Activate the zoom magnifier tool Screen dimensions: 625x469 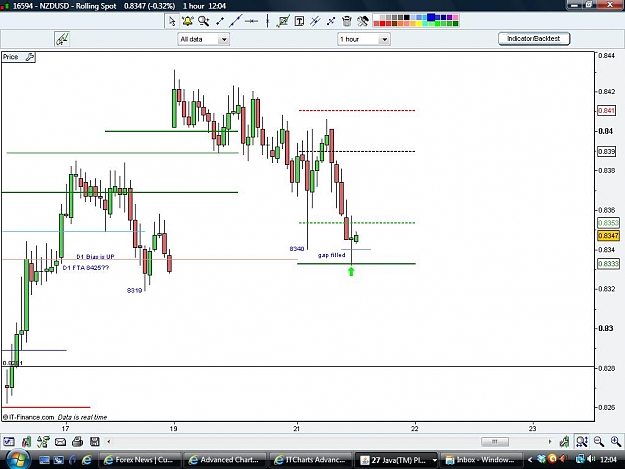204,21
